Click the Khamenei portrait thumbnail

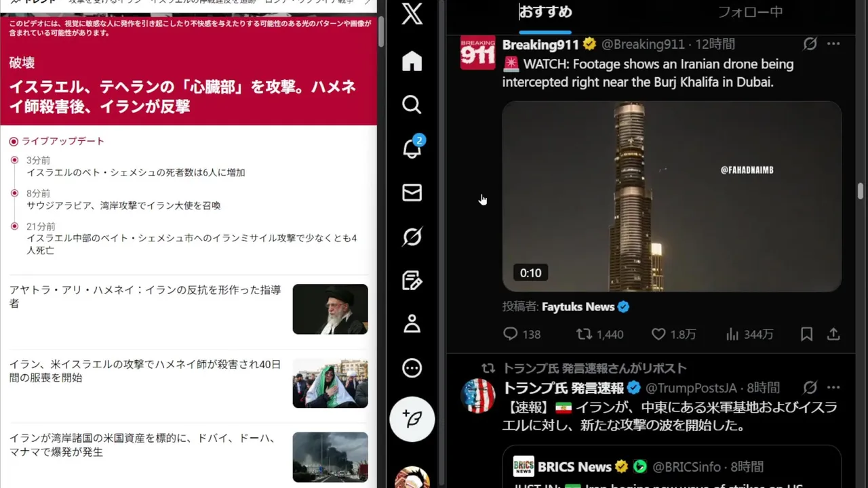(330, 309)
